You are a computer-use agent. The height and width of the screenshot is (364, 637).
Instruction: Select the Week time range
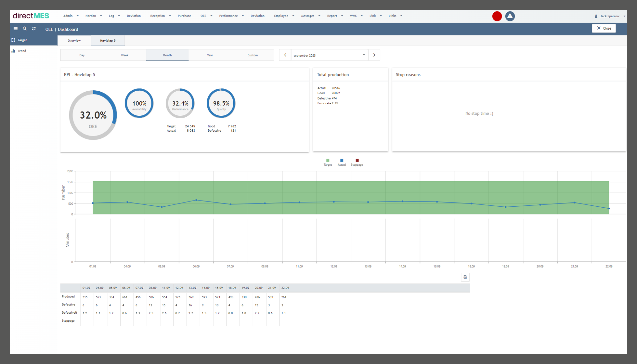pyautogui.click(x=124, y=55)
